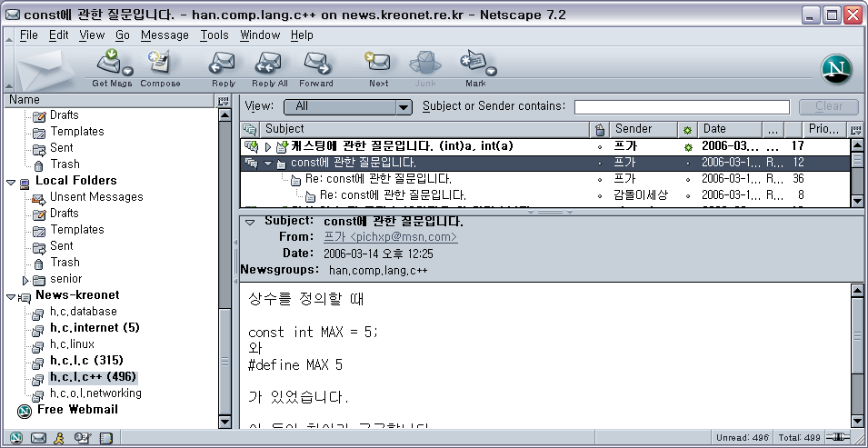Image resolution: width=868 pixels, height=448 pixels.
Task: Toggle read status of 캐스팅 message
Action: (x=688, y=147)
